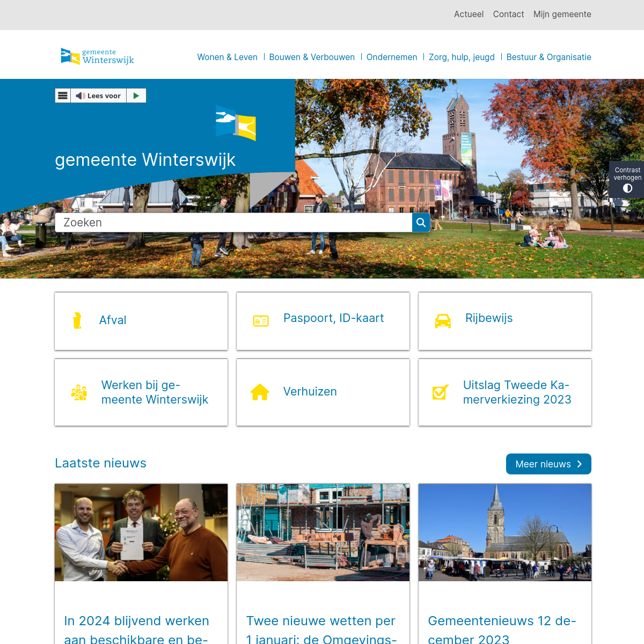This screenshot has height=644, width=644.
Task: Open the church market news photo
Action: pyautogui.click(x=505, y=532)
